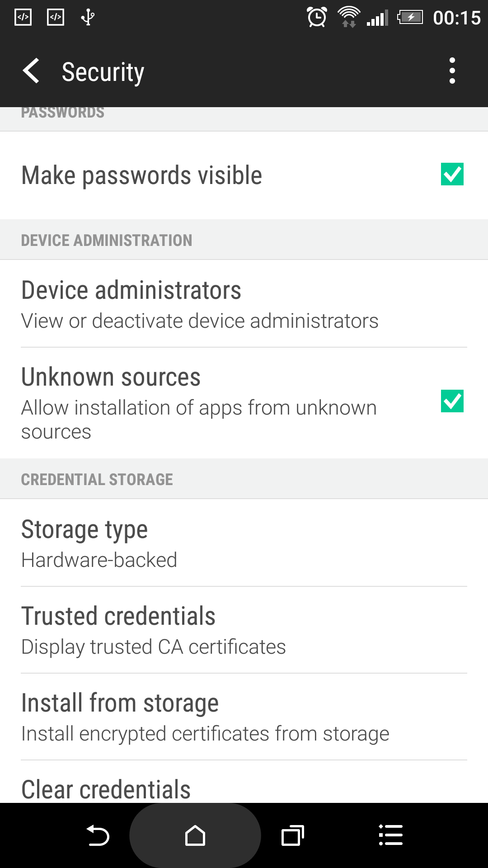488x868 pixels.
Task: Tap the USB connection status icon
Action: click(88, 18)
